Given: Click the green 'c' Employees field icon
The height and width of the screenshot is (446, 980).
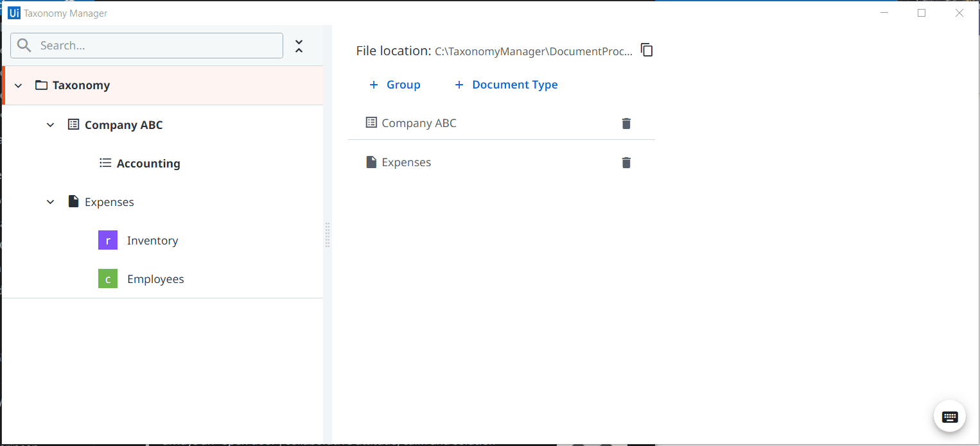Looking at the screenshot, I should pos(108,279).
